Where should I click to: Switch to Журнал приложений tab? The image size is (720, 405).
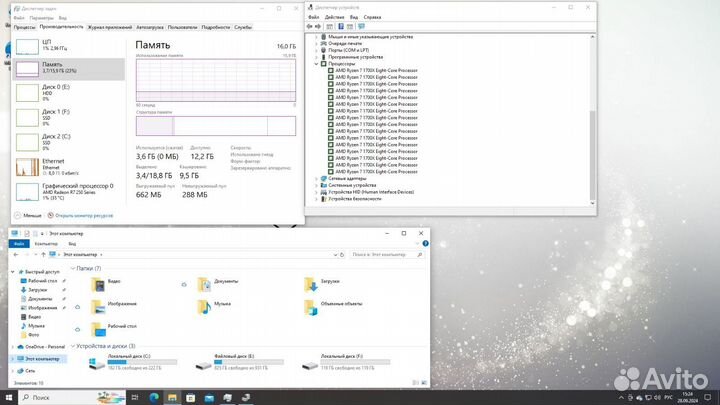click(110, 27)
